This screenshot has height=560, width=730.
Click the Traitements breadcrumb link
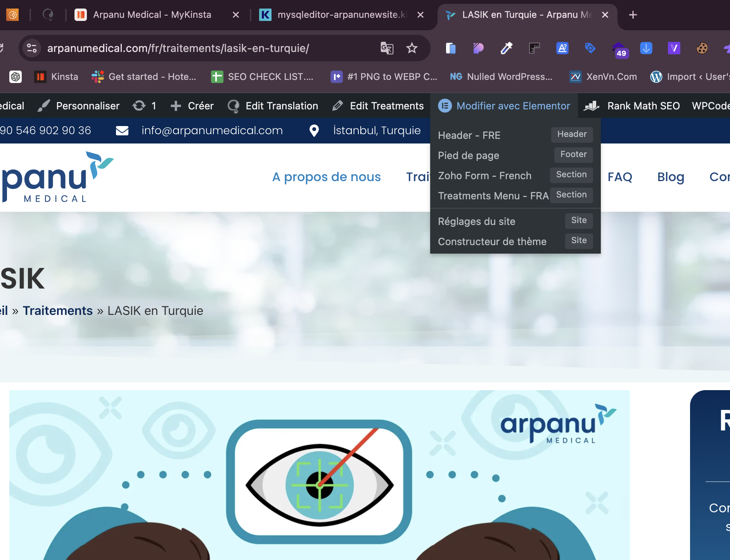pyautogui.click(x=57, y=311)
